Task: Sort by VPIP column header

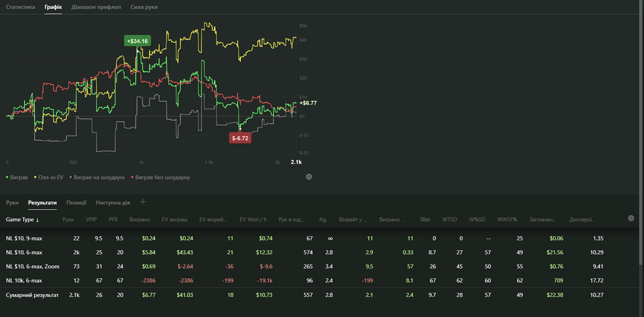Action: (x=91, y=219)
